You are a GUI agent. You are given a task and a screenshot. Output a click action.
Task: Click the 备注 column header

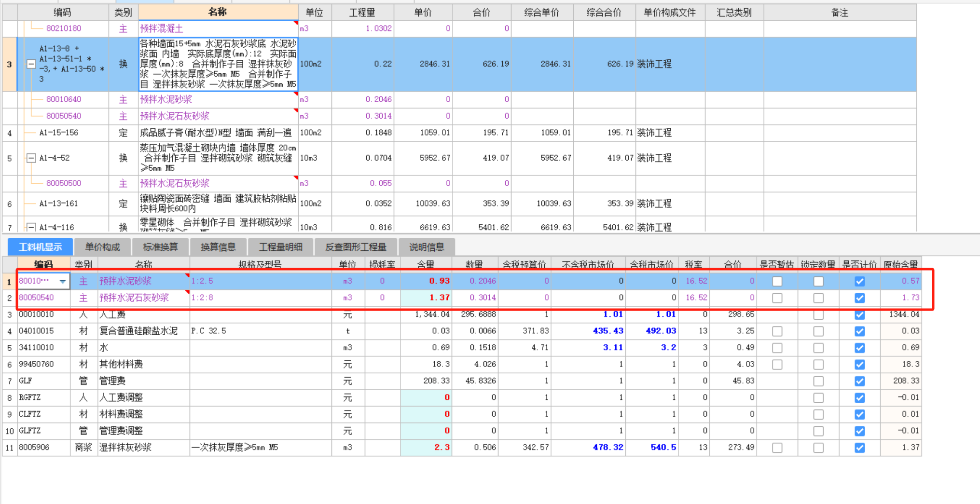click(840, 13)
